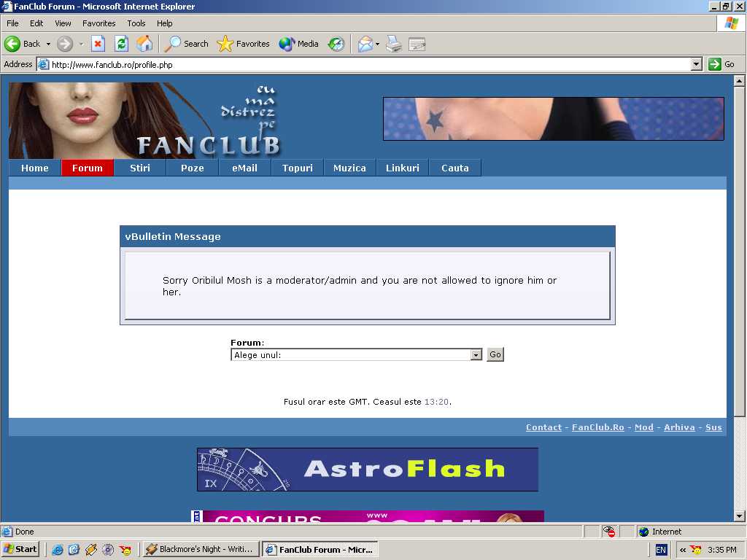Follow the Arhiva footer link
The width and height of the screenshot is (747, 560).
point(679,427)
